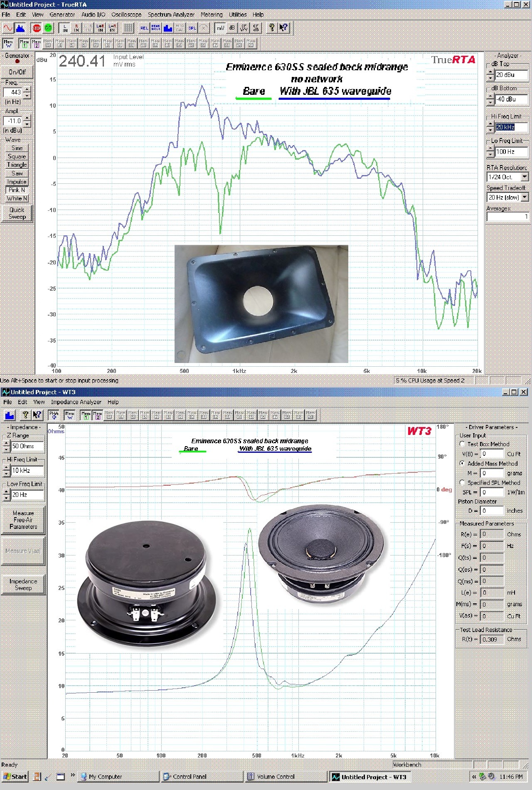Select the Test Box Method radio button

pos(462,444)
